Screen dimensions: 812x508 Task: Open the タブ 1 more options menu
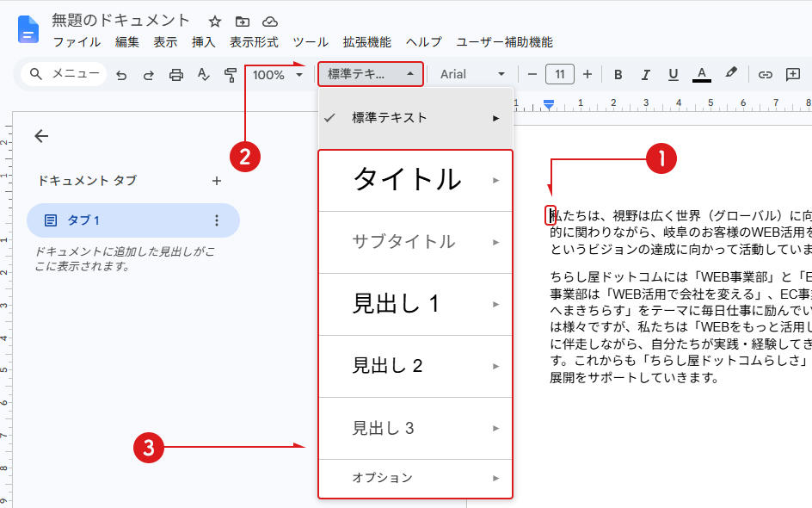[x=217, y=220]
